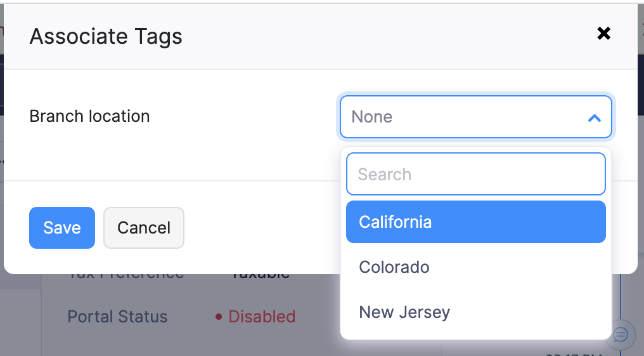This screenshot has width=644, height=356.
Task: Collapse the Branch location chevron arrow
Action: tap(594, 117)
